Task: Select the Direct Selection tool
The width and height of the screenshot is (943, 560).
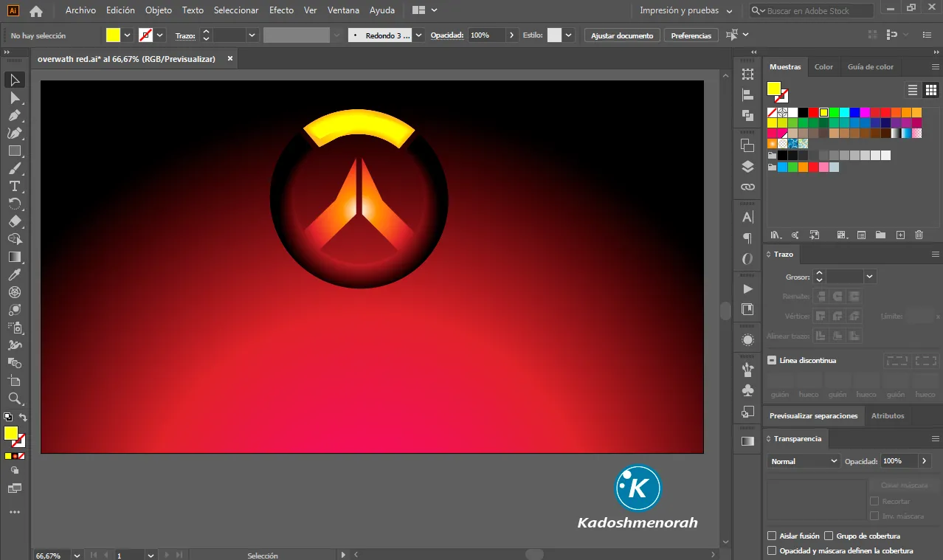Action: coord(14,97)
